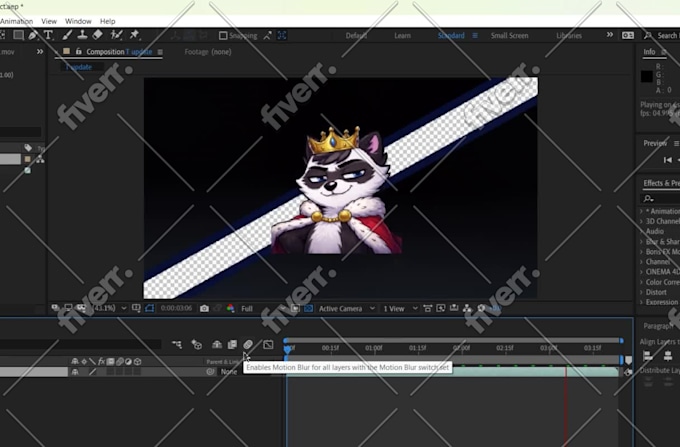Click the Draft 3D icon in the timeline
Image resolution: width=680 pixels, height=447 pixels.
tap(196, 345)
